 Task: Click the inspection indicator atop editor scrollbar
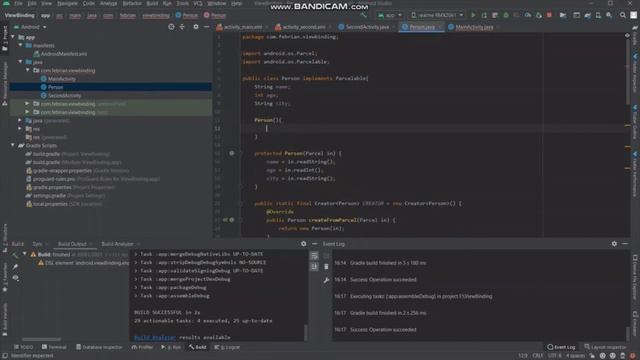627,36
